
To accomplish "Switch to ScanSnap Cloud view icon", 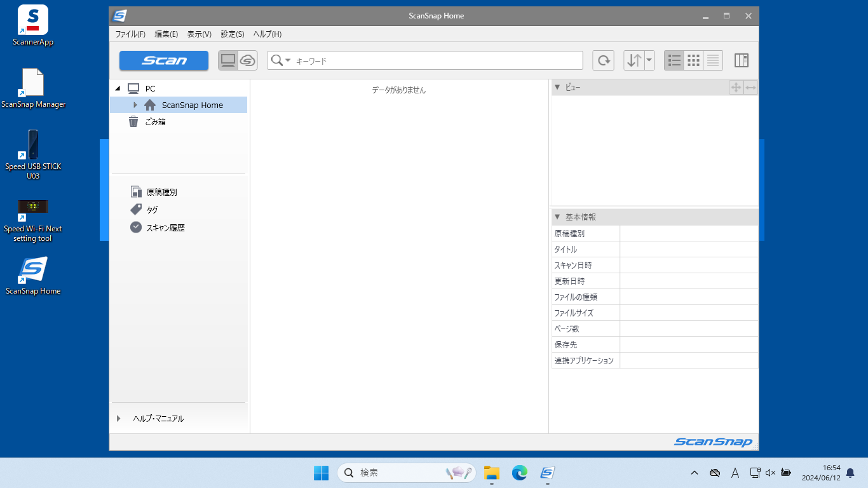I will click(x=248, y=60).
